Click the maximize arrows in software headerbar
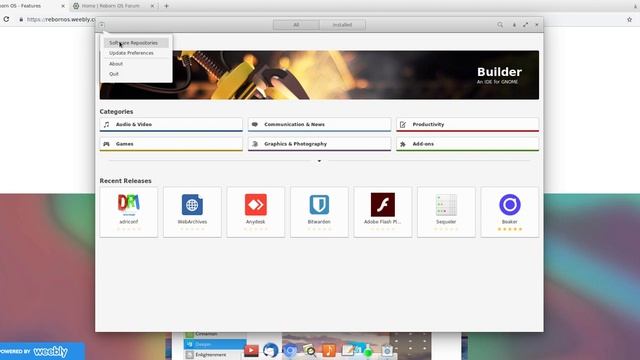 525,25
